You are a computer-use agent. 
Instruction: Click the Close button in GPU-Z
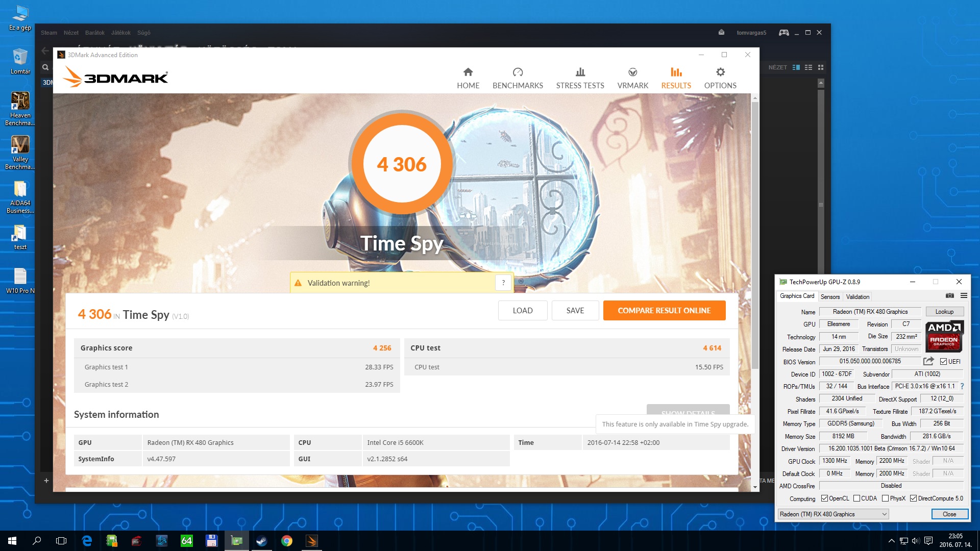pos(949,514)
